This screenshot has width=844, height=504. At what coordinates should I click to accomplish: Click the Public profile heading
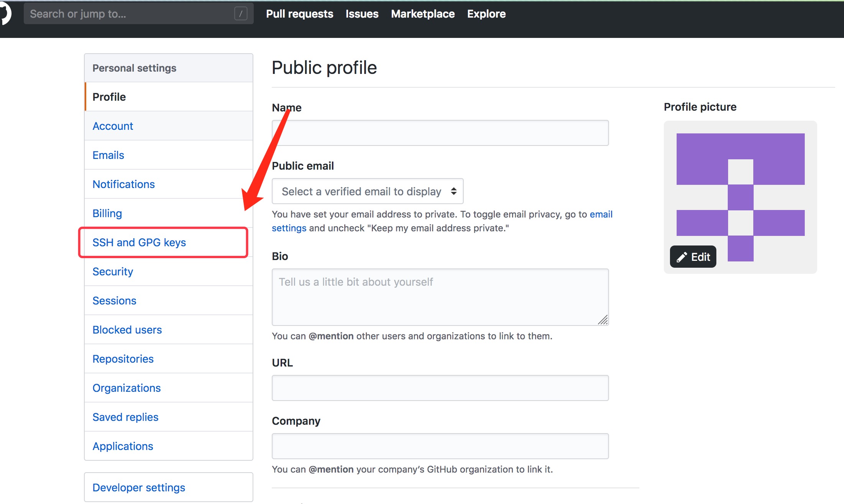324,68
